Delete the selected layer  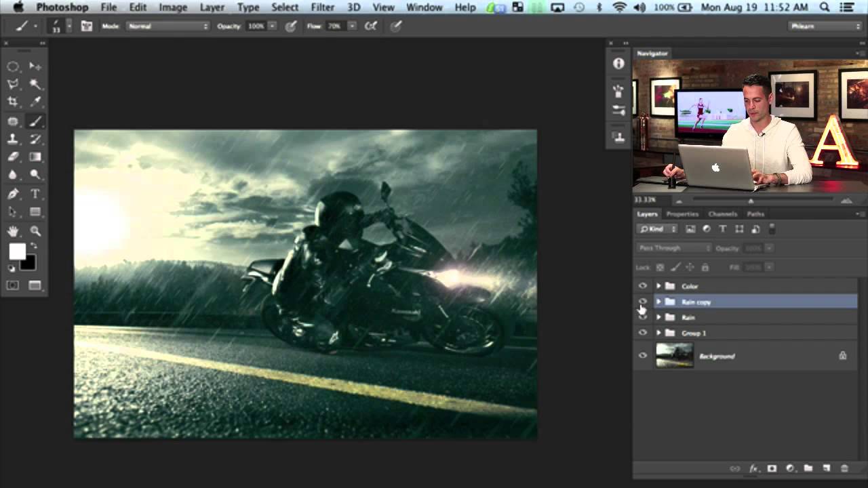[x=844, y=468]
